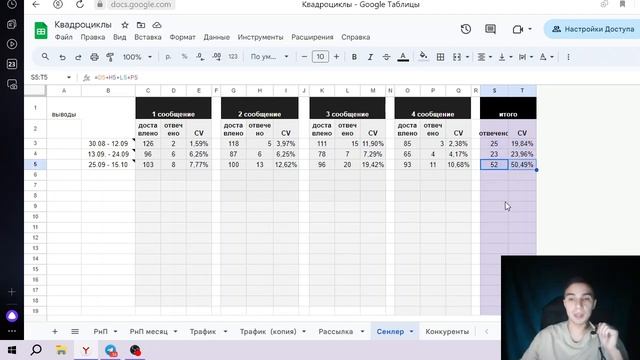
Task: Increase the font size
Action: (x=336, y=57)
